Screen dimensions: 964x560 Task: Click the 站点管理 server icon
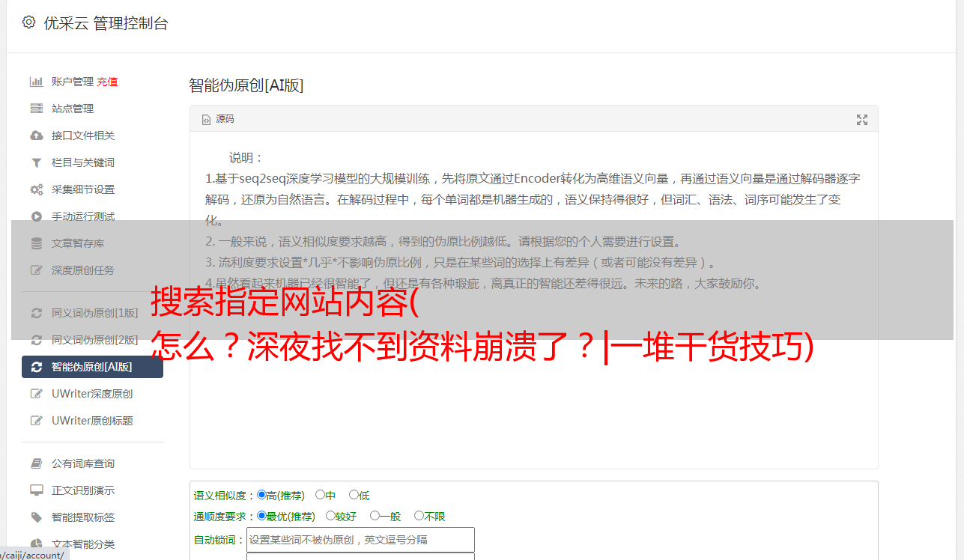36,109
